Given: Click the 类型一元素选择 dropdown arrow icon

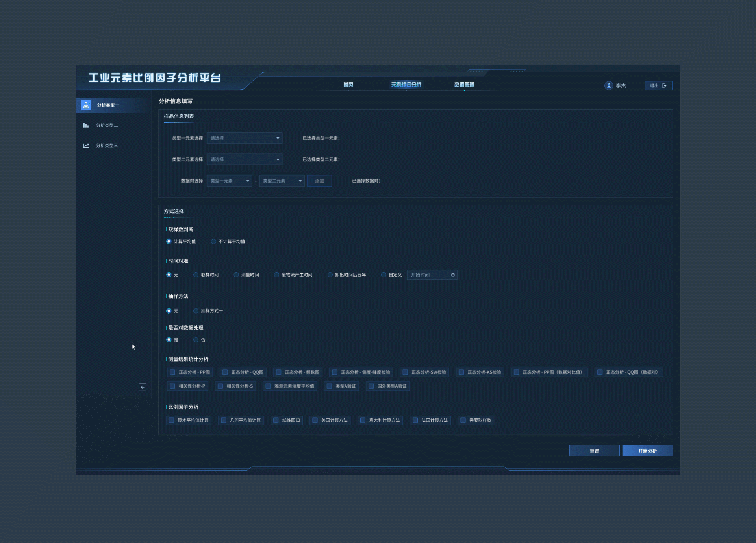Looking at the screenshot, I should click(278, 138).
